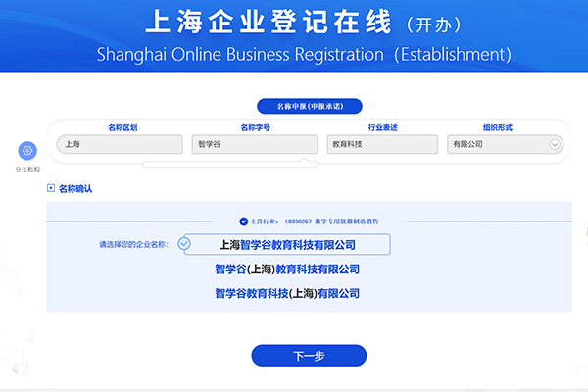The width and height of the screenshot is (588, 392).
Task: Click the 名称确认 section heading
Action: (x=75, y=188)
